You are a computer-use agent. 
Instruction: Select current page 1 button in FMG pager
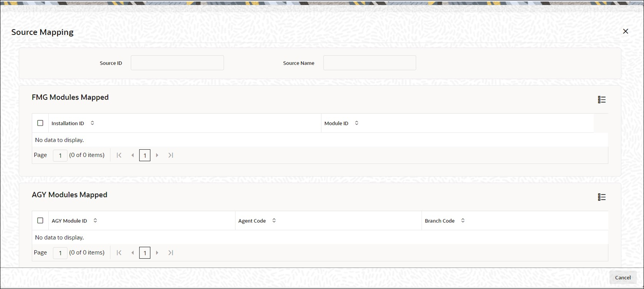[145, 155]
